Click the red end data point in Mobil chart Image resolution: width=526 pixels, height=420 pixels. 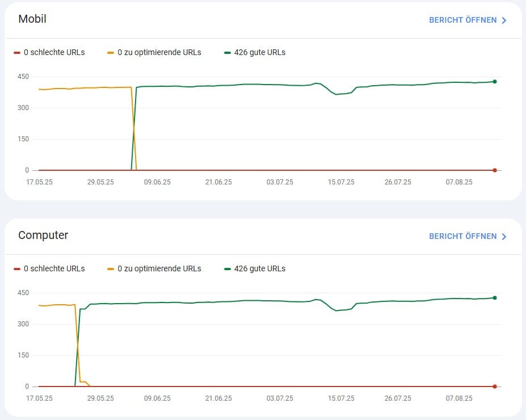(x=495, y=170)
